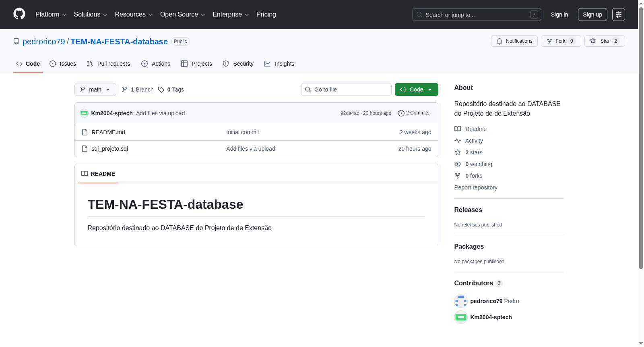The height and width of the screenshot is (347, 644).
Task: Click the file icon next to sql_projeto.sql
Action: (x=85, y=149)
